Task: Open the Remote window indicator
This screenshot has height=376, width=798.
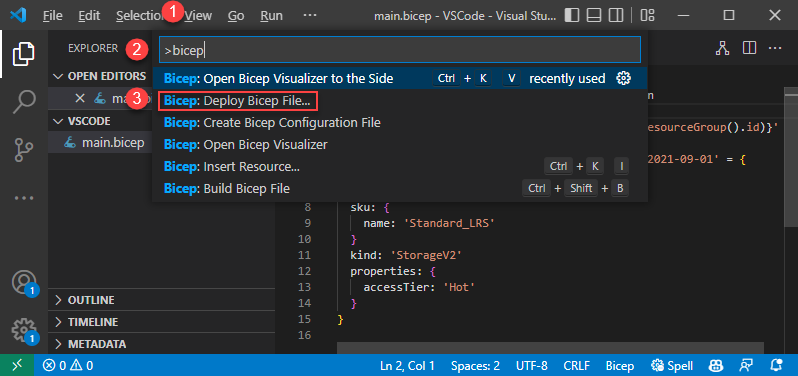Action: [17, 365]
